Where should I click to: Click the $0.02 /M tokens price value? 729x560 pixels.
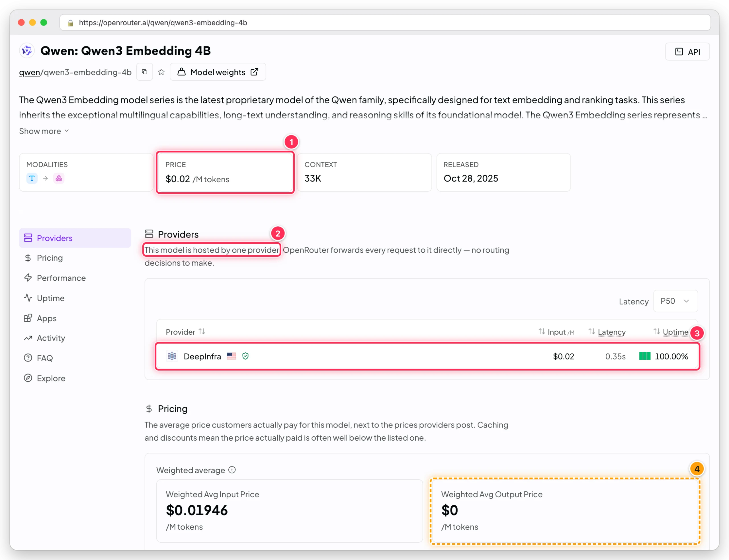tap(197, 179)
